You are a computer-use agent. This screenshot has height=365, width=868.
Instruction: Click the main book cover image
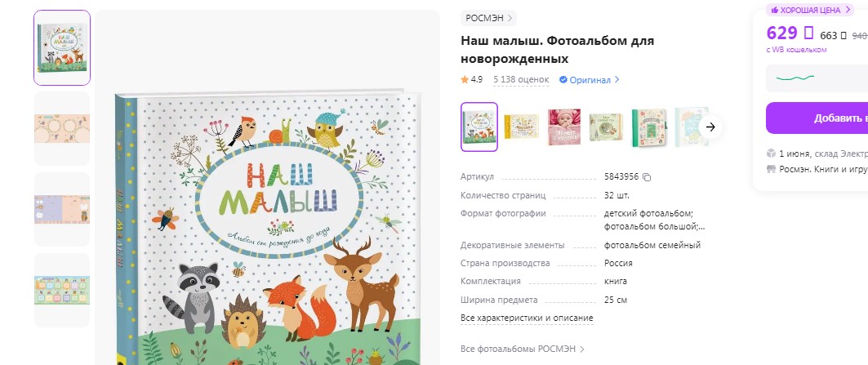pyautogui.click(x=267, y=227)
